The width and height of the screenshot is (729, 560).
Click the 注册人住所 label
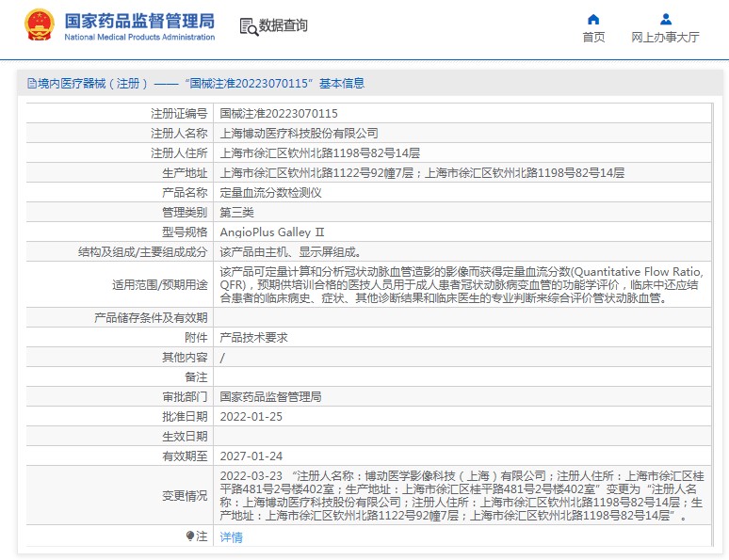pos(179,152)
